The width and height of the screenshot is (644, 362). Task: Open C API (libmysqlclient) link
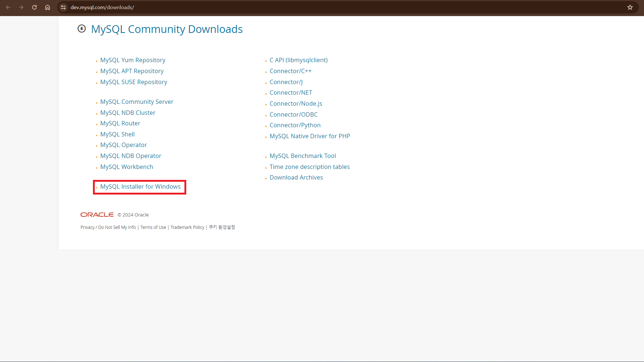[x=299, y=60]
